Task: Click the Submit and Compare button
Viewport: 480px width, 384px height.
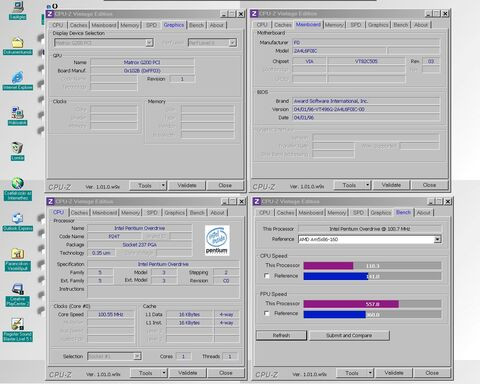Action: [349, 335]
